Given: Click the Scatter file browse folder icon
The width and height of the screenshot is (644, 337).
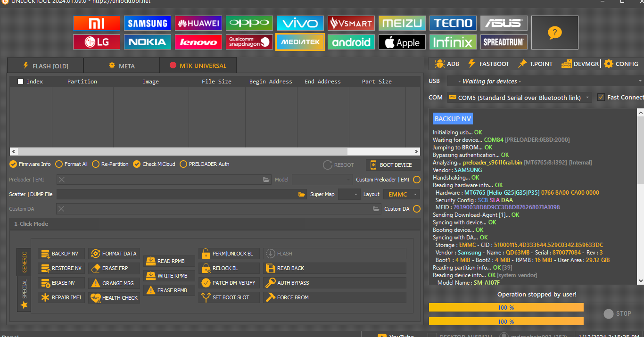Looking at the screenshot, I should (302, 194).
